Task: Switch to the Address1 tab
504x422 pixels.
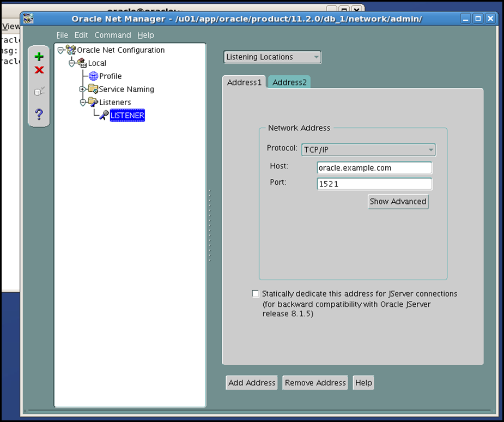Action: click(244, 82)
